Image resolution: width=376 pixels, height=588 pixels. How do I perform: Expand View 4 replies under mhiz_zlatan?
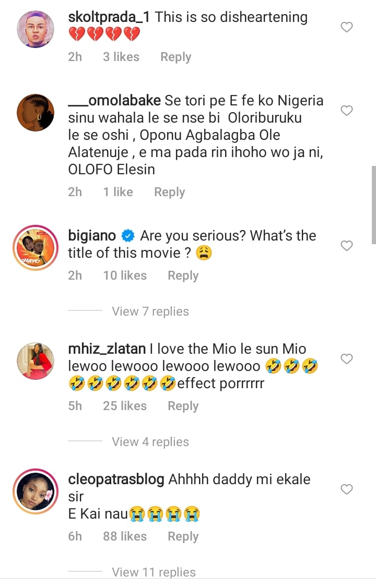tap(150, 442)
